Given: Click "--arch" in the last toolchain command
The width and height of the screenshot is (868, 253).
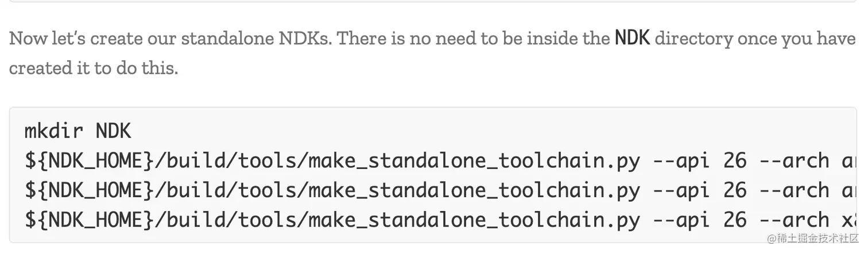Looking at the screenshot, I should [x=795, y=220].
